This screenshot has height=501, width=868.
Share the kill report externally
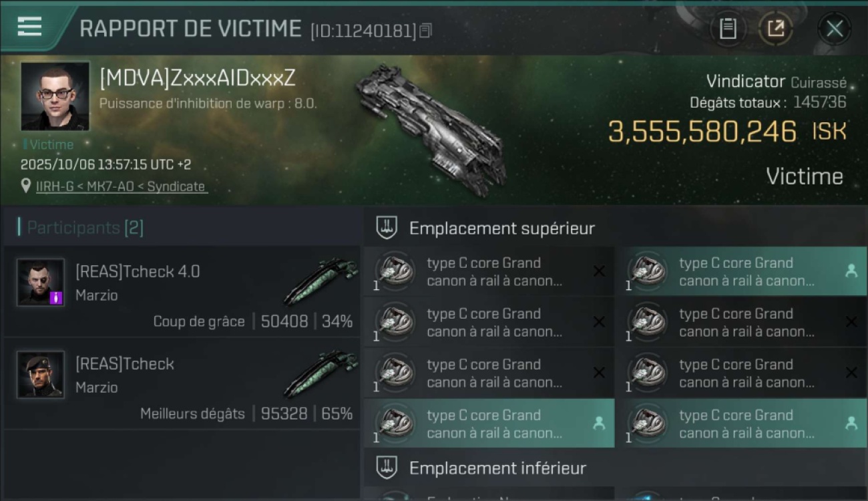(775, 29)
